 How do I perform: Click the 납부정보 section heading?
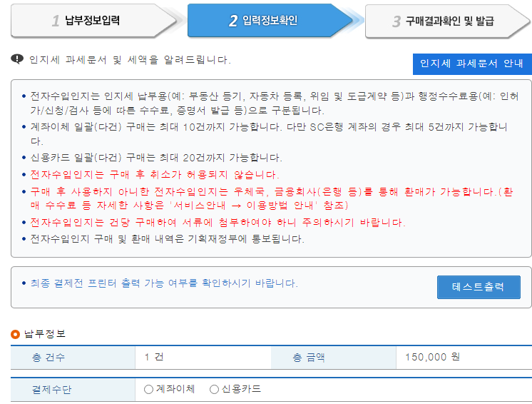click(x=45, y=334)
